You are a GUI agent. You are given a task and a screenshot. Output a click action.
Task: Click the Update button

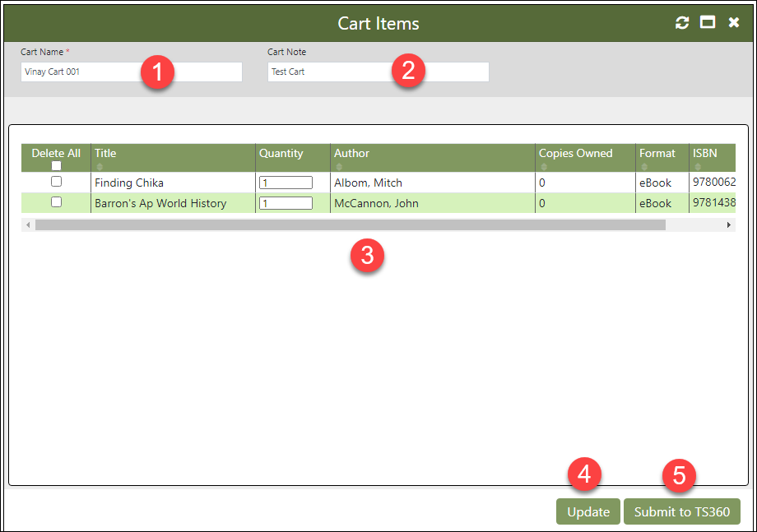[588, 511]
